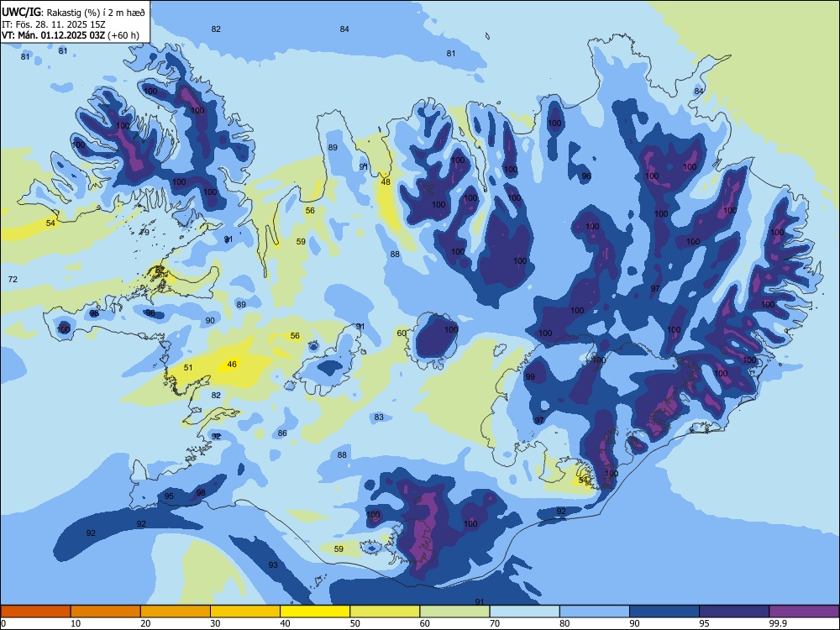Click the legend tick label '20'
The image size is (840, 630).
(x=145, y=623)
